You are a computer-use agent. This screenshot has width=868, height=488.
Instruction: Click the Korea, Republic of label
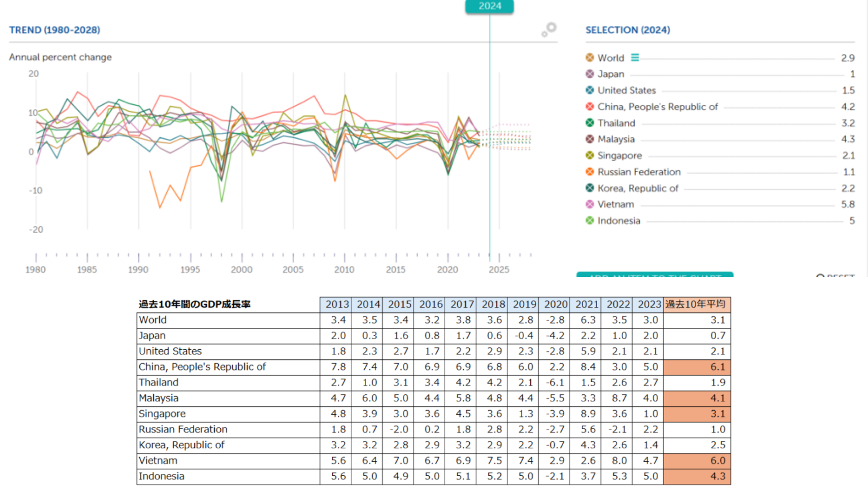pos(637,188)
